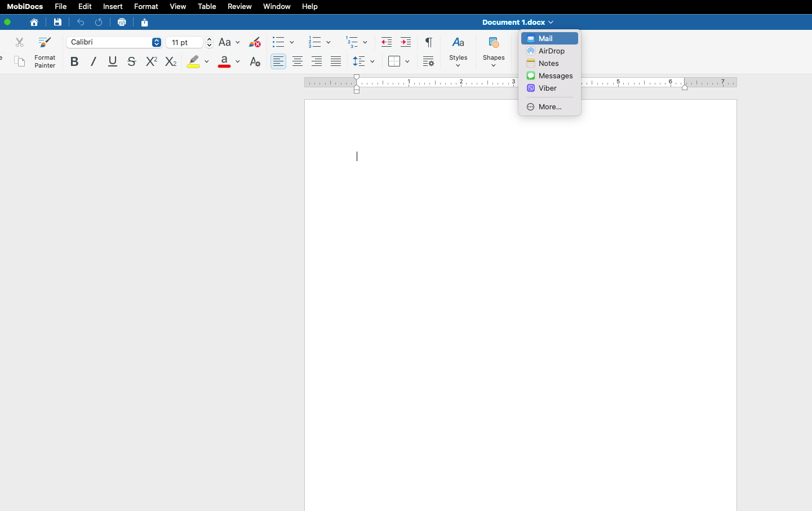Apply the red font color swatch
The height and width of the screenshot is (511, 812).
[x=224, y=61]
